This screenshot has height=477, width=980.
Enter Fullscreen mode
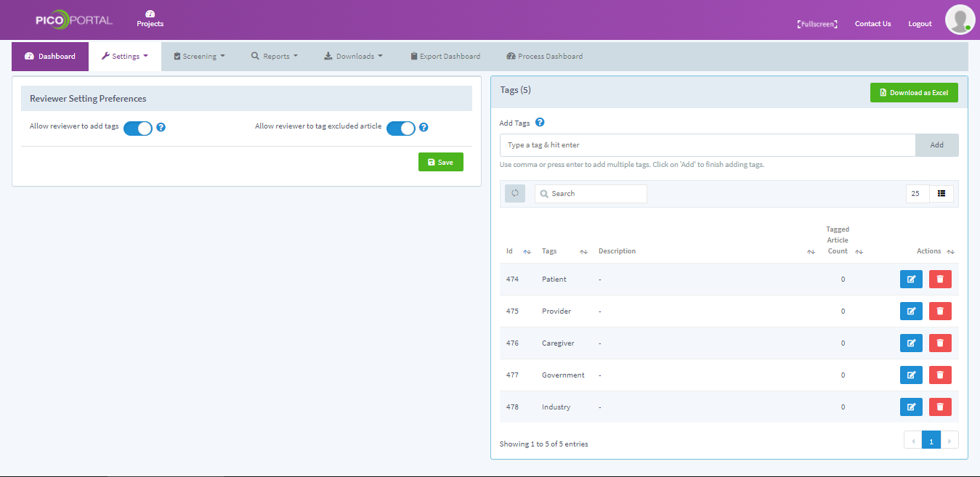tap(817, 24)
